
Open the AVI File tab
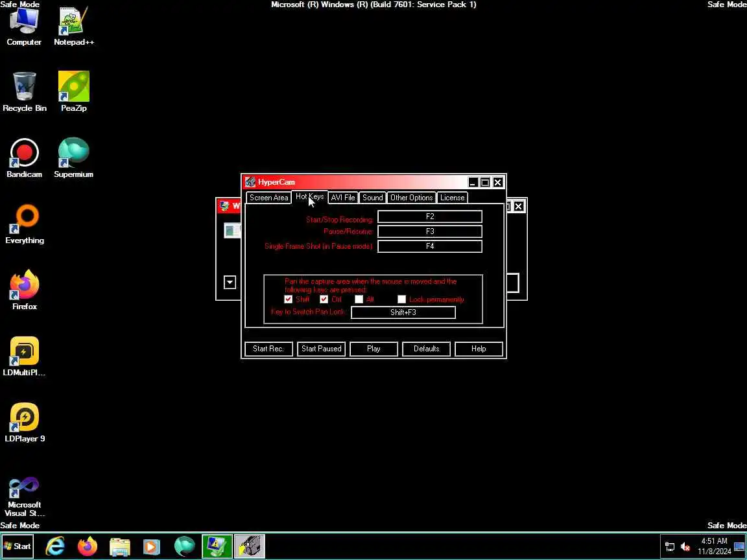click(x=343, y=198)
